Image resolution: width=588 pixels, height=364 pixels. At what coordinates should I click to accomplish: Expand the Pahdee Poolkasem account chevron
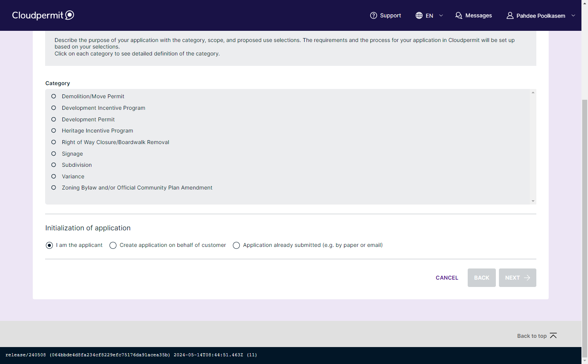point(573,15)
